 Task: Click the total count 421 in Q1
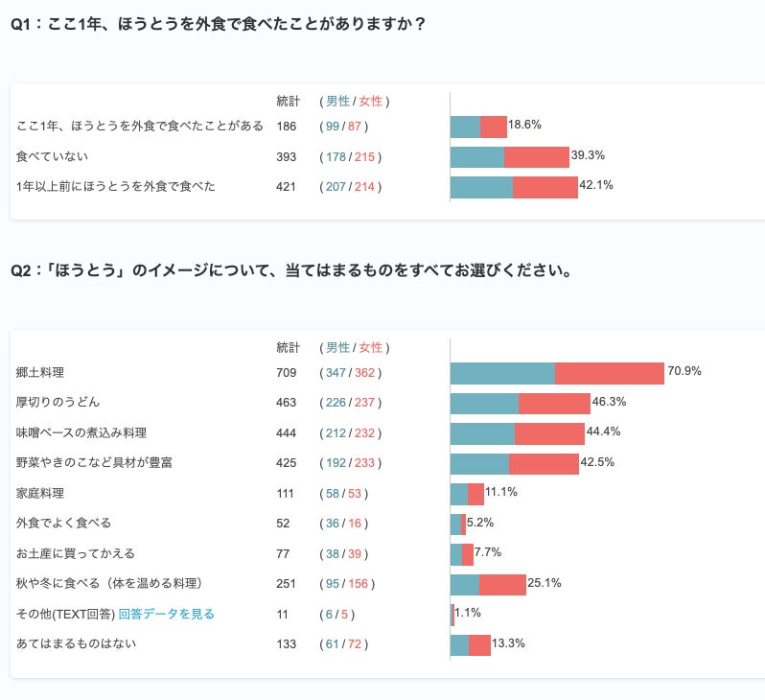(x=286, y=186)
